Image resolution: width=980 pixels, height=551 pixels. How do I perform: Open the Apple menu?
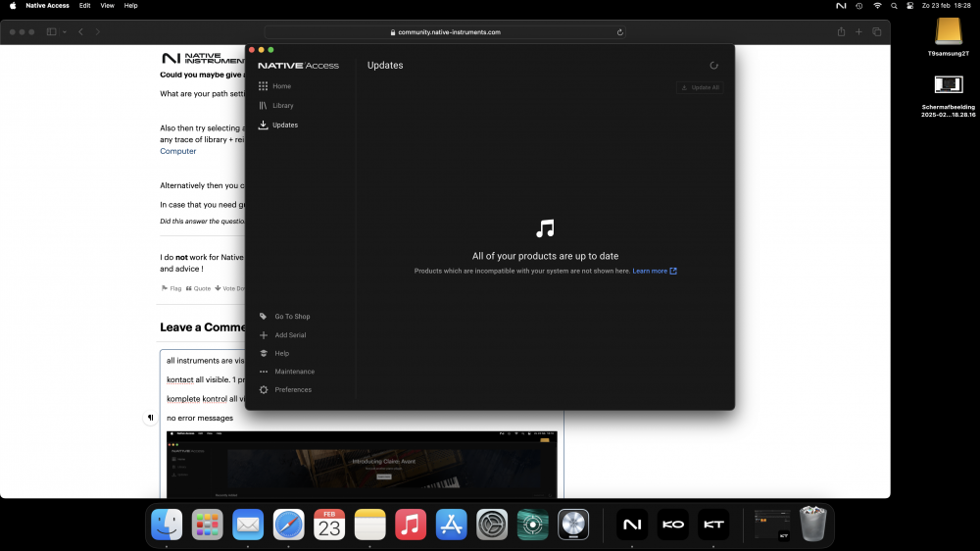(x=13, y=6)
